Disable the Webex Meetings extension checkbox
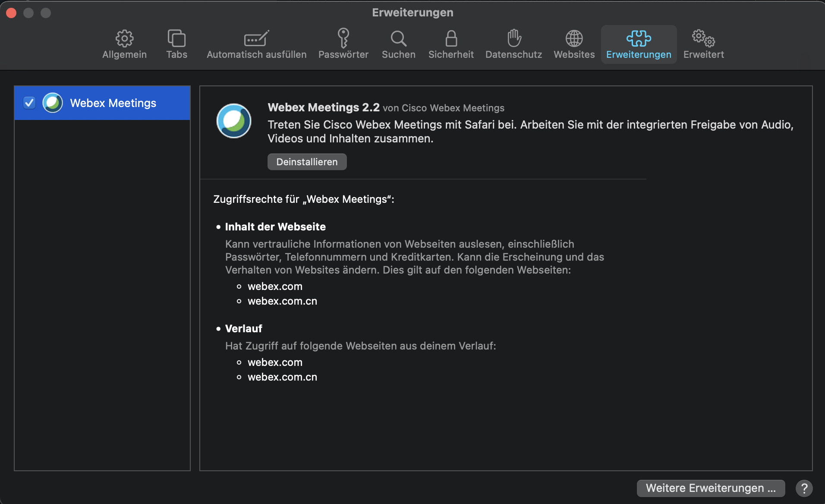 pos(29,103)
